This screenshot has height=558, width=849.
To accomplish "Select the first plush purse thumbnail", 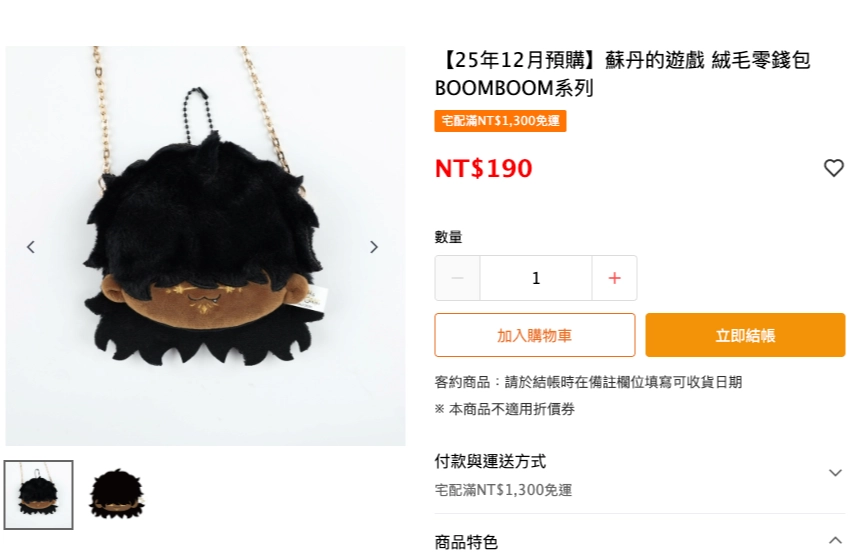I will click(x=38, y=495).
